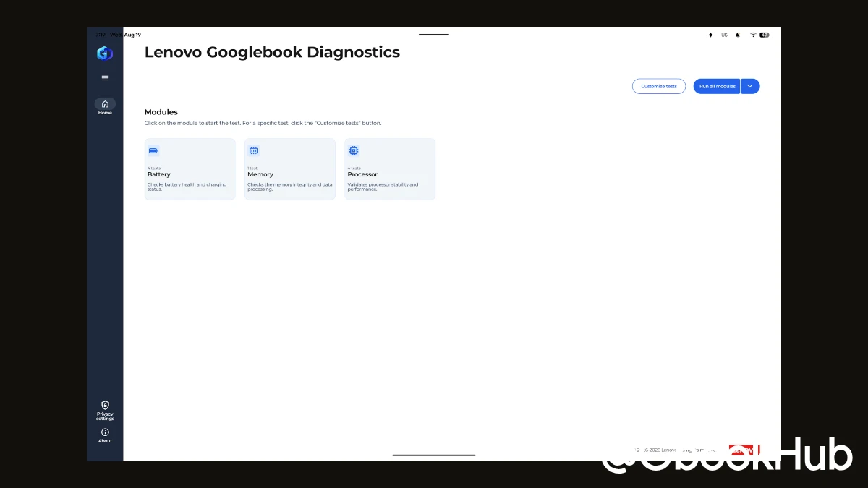Click the Lenovo Diagnostics logo icon

(x=105, y=53)
